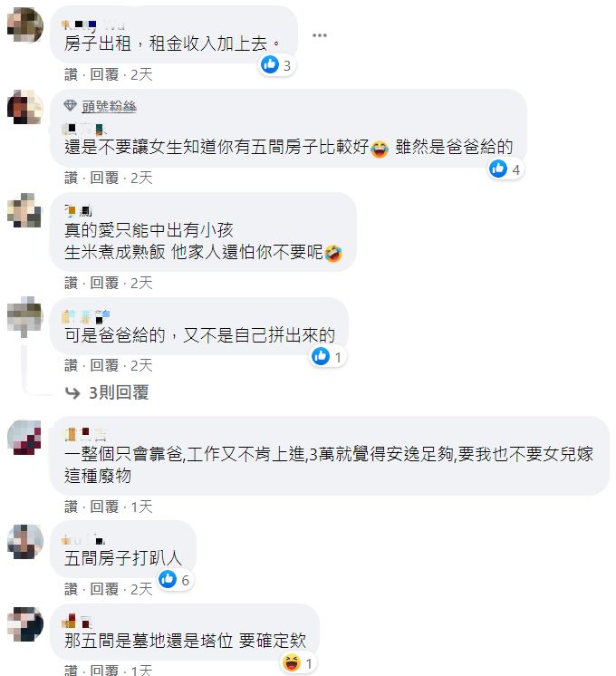Click the like badge on 可是爸爸給的 comment
616x676 pixels.
pos(328,356)
